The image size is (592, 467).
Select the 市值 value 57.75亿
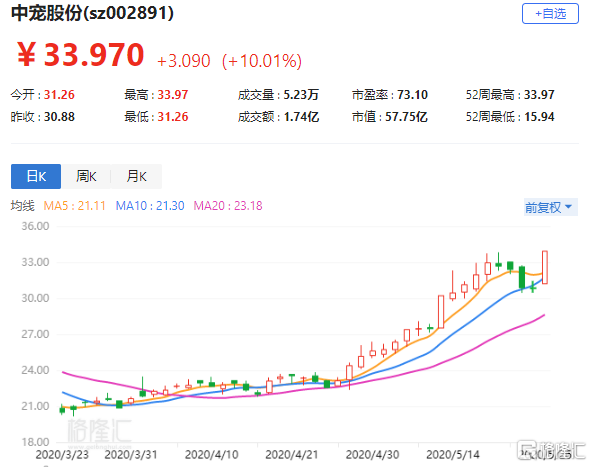[x=406, y=117]
